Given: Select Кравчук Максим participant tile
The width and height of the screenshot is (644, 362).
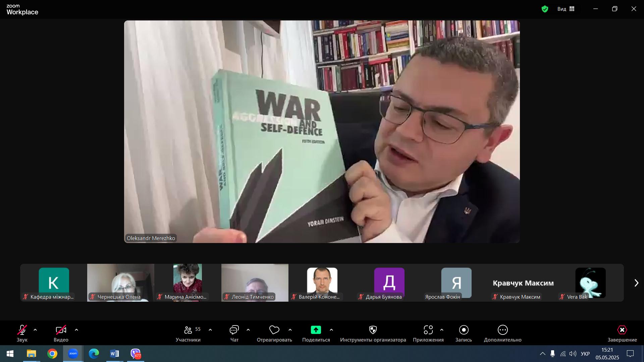Looking at the screenshot, I should click(x=523, y=283).
